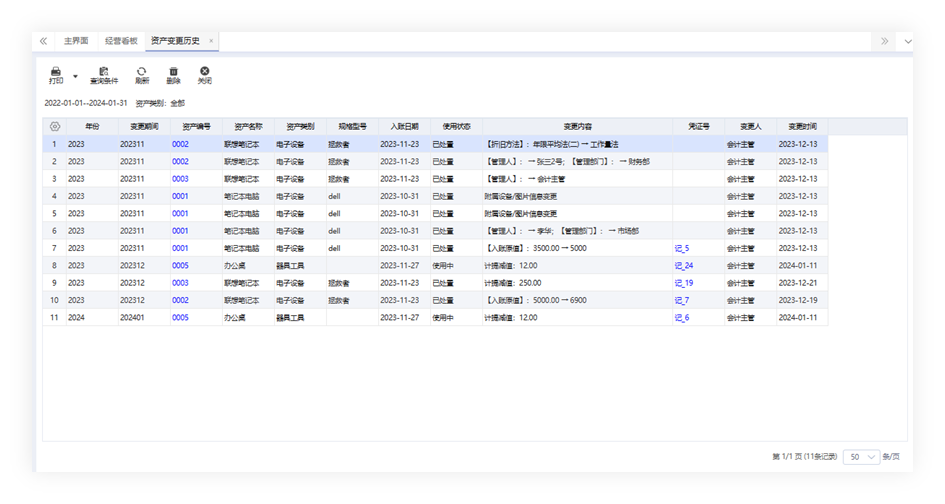Sort by the 变更时间 column header
The width and height of the screenshot is (945, 504).
[802, 127]
